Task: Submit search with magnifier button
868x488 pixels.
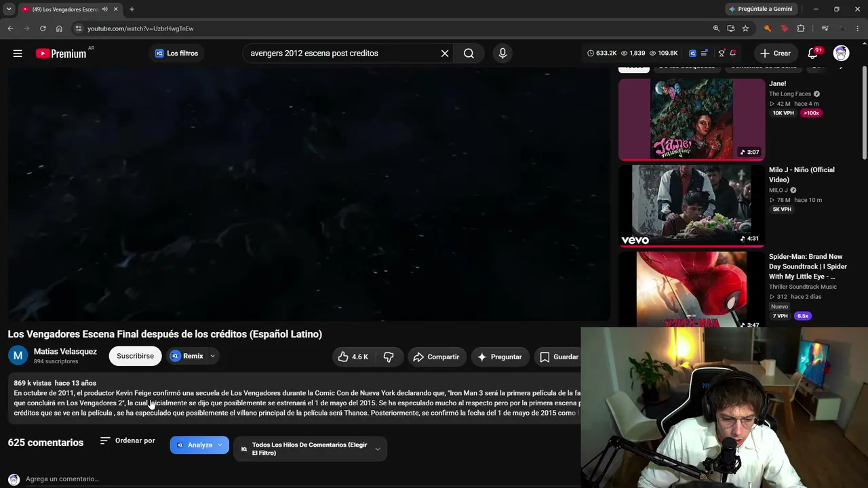Action: 469,54
